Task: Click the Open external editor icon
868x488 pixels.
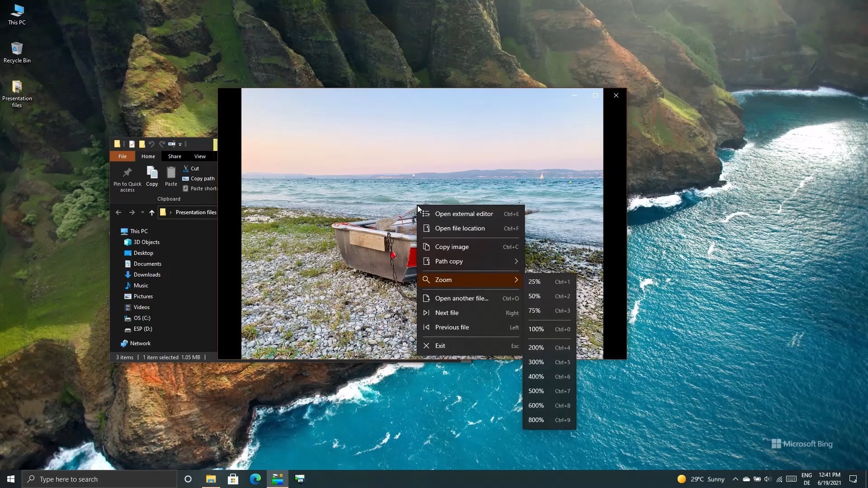Action: point(426,214)
